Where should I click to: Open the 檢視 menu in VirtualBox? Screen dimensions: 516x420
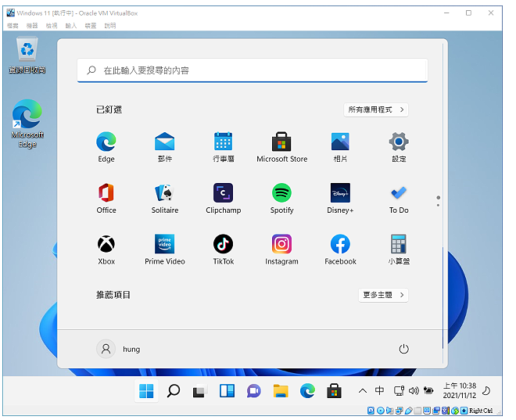tap(52, 26)
